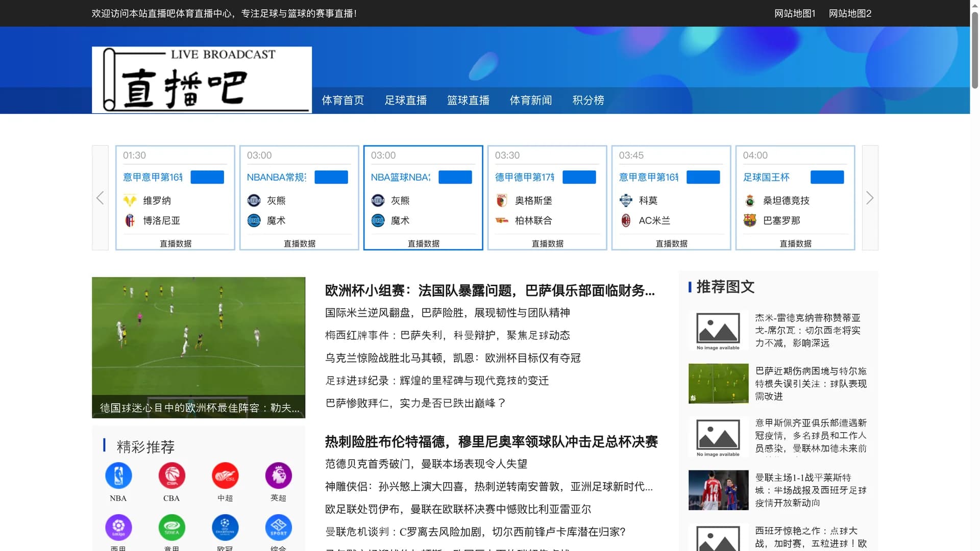The width and height of the screenshot is (980, 551).
Task: Click 灰熊 logo in NBANBA常规 card
Action: tap(254, 201)
